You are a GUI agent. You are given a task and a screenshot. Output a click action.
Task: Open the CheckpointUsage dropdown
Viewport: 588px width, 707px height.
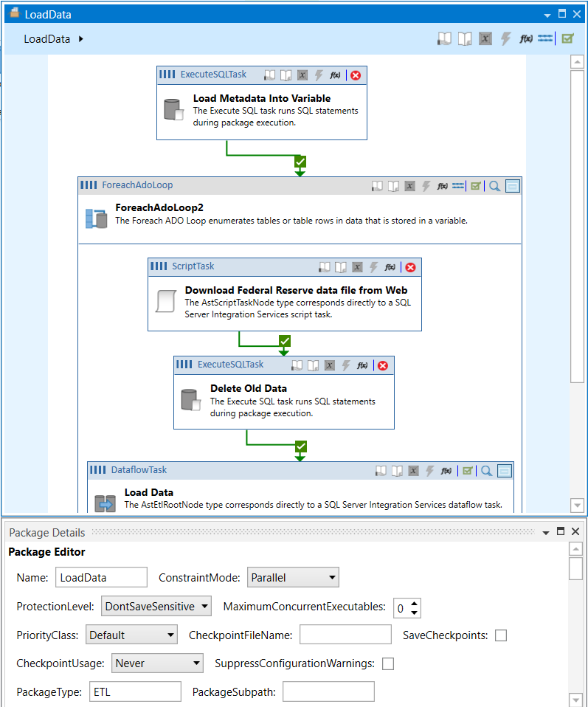tap(156, 663)
